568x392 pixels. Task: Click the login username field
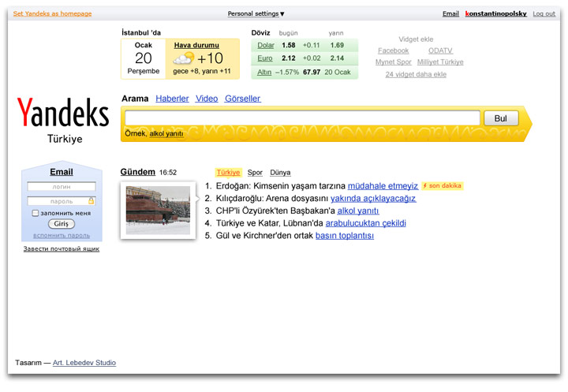pyautogui.click(x=61, y=187)
